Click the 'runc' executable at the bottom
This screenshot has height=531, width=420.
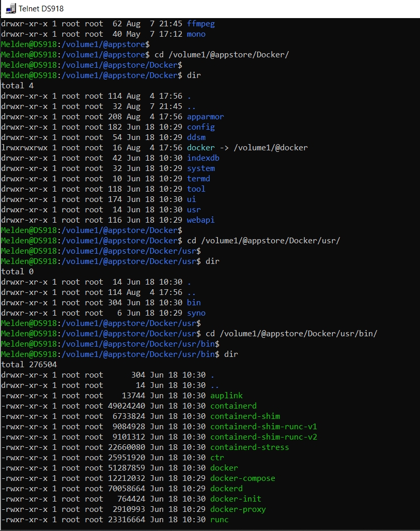coord(220,520)
